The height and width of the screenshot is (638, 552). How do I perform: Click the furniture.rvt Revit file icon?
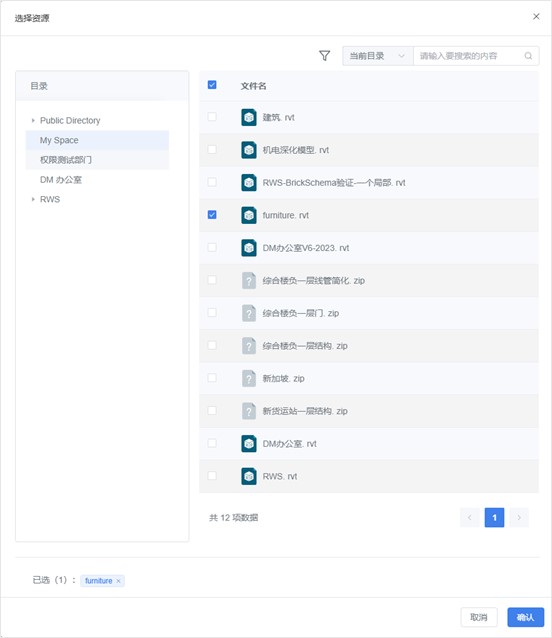(x=249, y=215)
